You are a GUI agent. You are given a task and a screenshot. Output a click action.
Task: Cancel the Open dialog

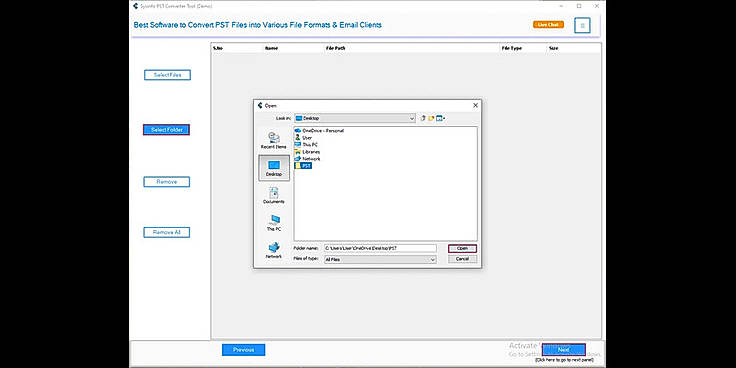tap(462, 259)
